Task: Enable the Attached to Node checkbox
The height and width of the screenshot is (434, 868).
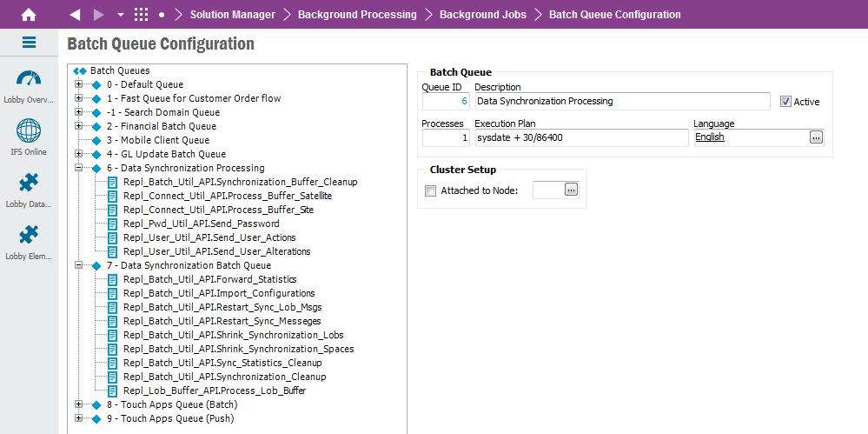Action: click(430, 190)
